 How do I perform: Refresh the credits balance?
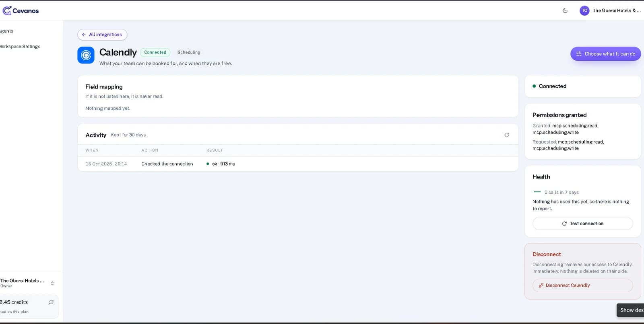pyautogui.click(x=51, y=302)
